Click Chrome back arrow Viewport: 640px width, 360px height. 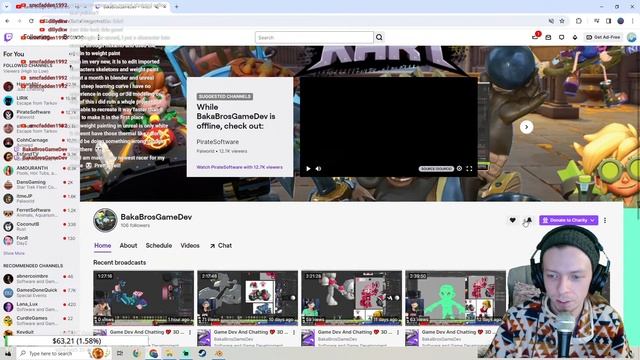7,21
